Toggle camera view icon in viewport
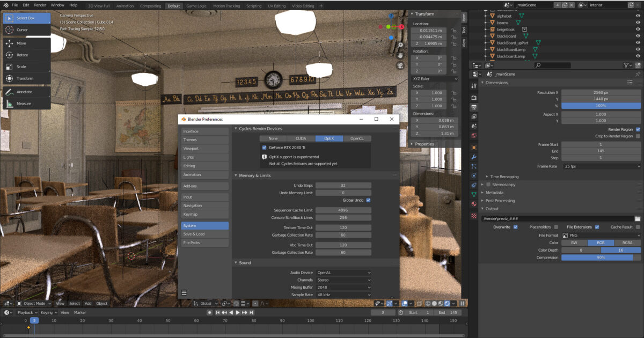The image size is (644, 338). [400, 65]
